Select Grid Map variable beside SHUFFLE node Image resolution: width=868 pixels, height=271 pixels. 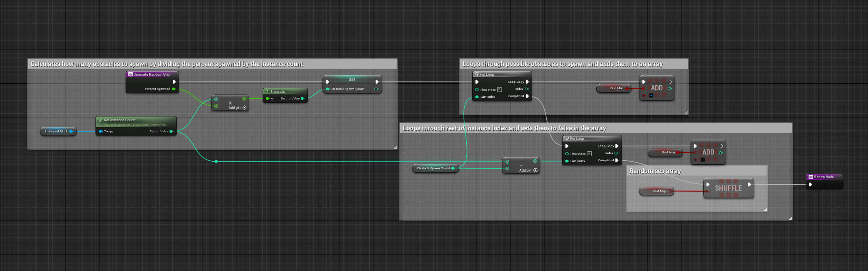[657, 191]
